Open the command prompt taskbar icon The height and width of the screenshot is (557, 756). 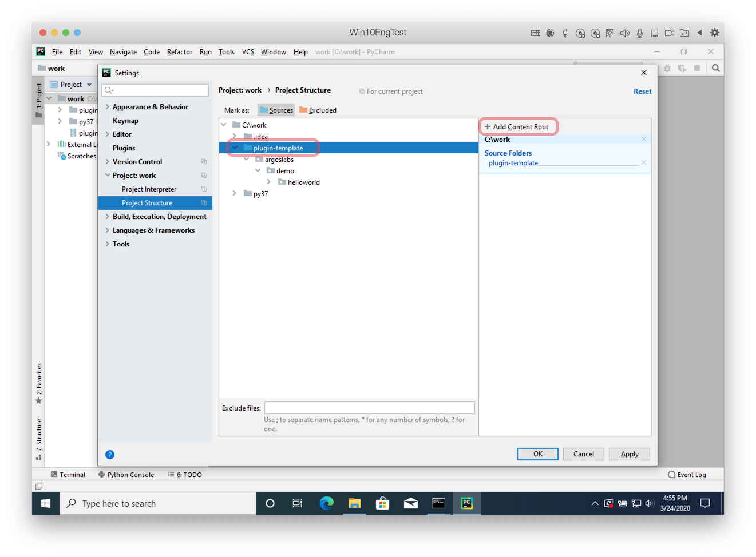(438, 503)
